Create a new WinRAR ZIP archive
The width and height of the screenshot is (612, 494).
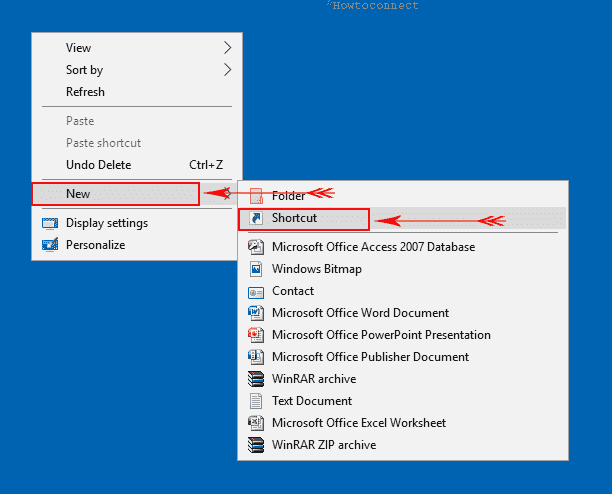coord(403,444)
